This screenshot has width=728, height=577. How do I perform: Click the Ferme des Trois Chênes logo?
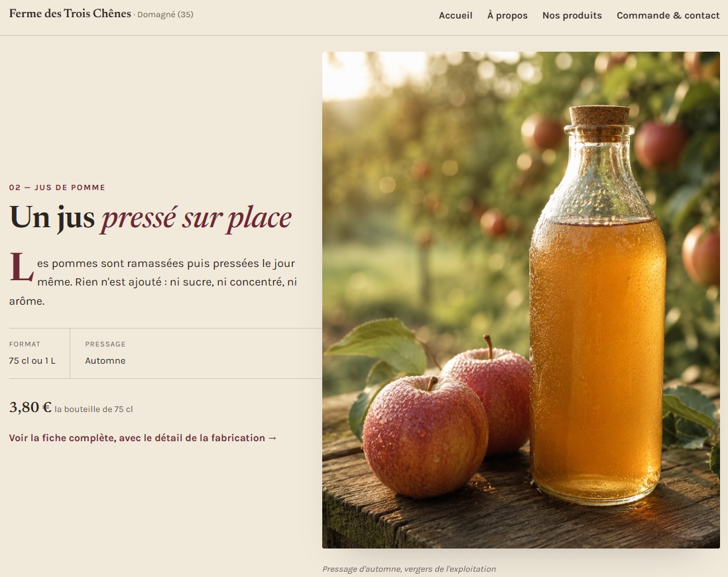click(70, 13)
